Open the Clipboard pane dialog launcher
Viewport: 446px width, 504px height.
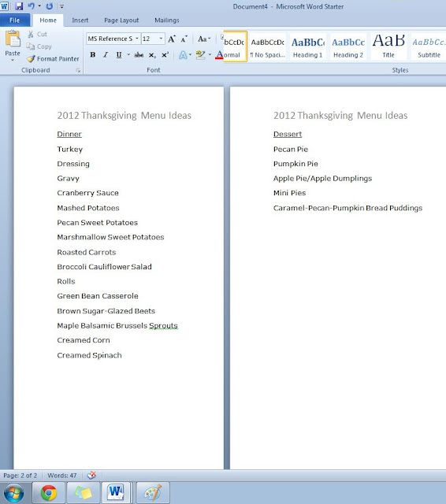click(78, 70)
